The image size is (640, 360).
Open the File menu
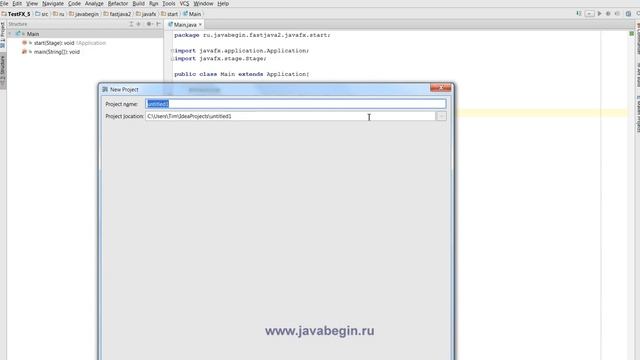tap(4, 3)
